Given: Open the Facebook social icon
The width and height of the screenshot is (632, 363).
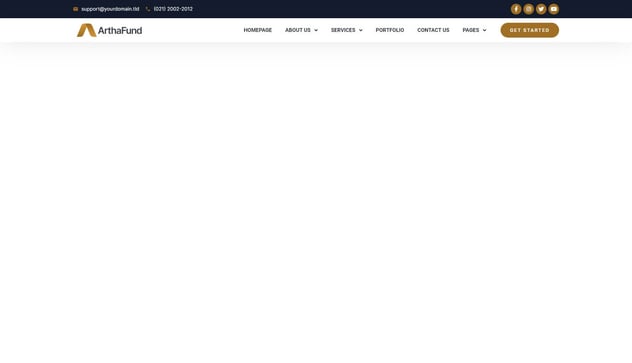Looking at the screenshot, I should [x=516, y=9].
